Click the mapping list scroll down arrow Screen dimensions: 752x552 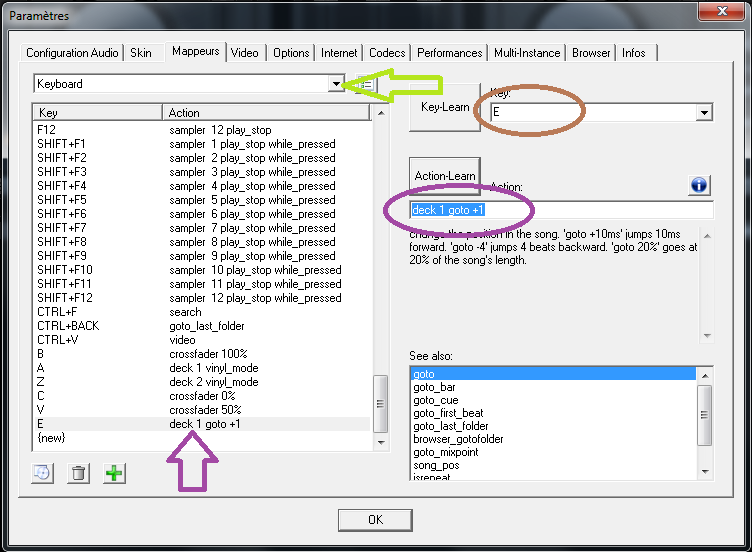[381, 442]
